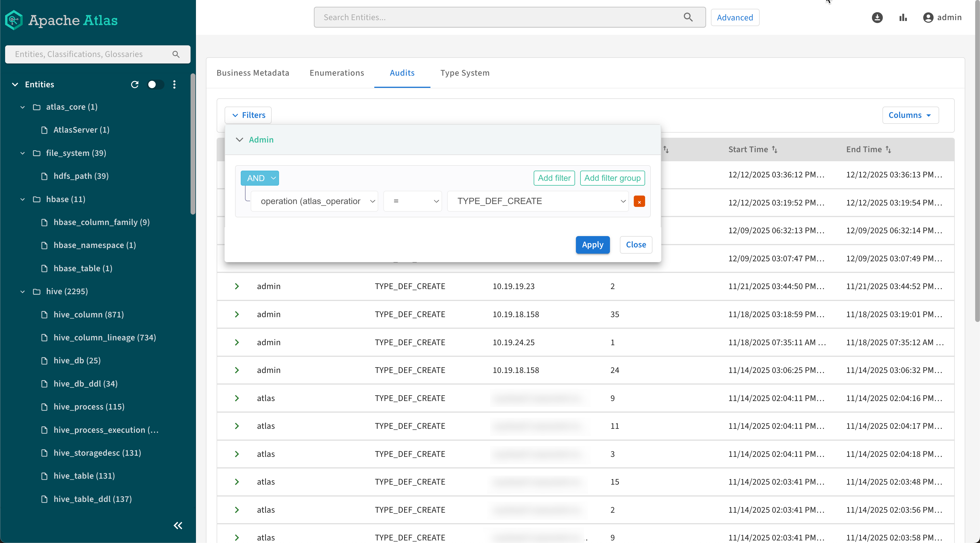Remove filter with orange x button
Image resolution: width=980 pixels, height=543 pixels.
click(x=639, y=201)
